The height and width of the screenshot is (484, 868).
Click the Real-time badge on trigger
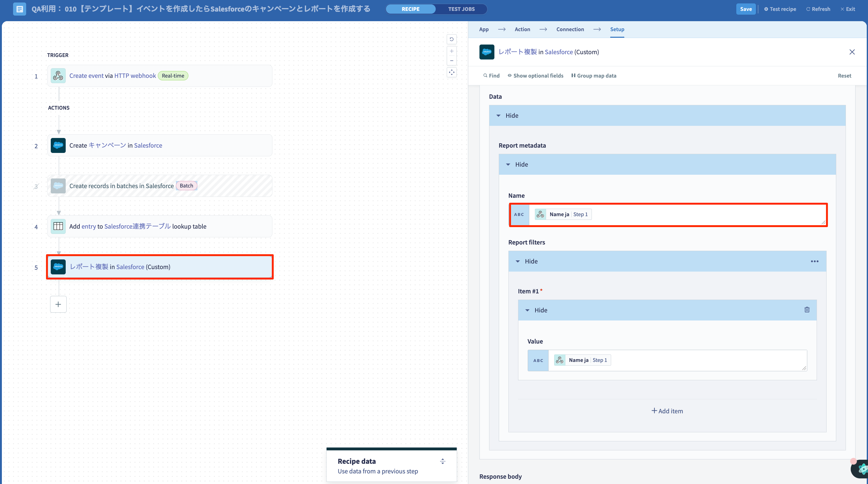point(173,75)
